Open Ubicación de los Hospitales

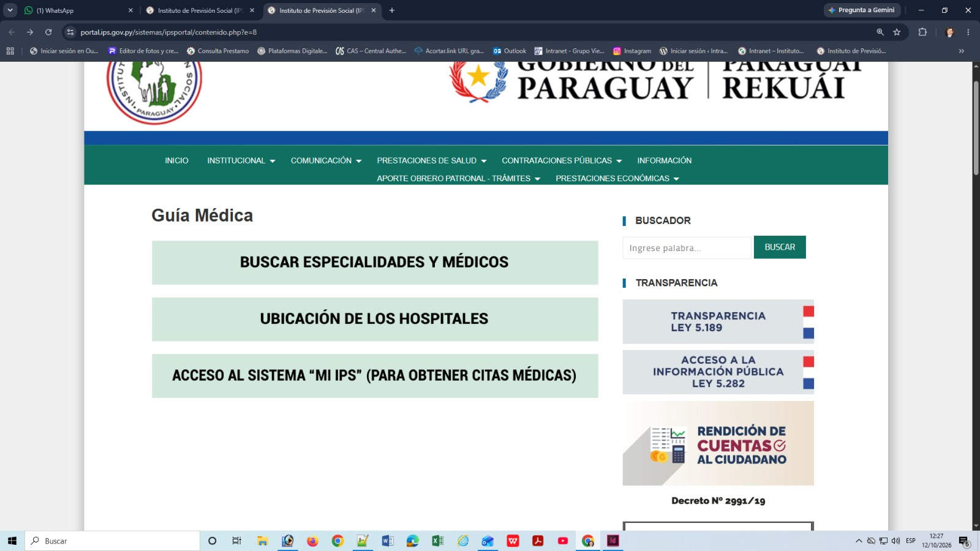375,319
